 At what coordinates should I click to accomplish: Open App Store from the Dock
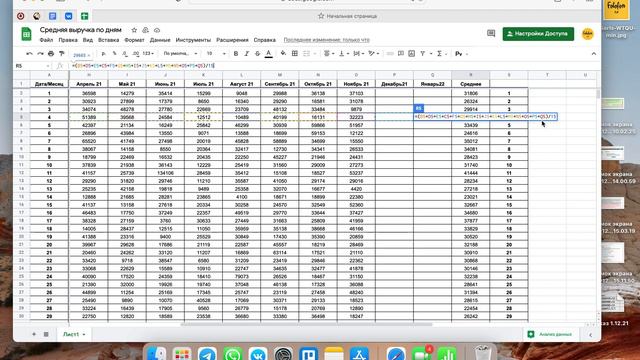(x=359, y=353)
